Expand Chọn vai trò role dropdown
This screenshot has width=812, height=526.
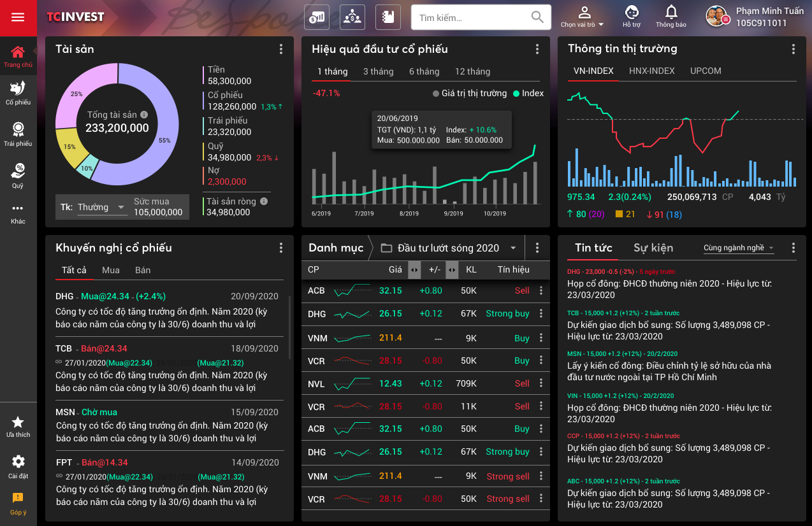pyautogui.click(x=583, y=17)
